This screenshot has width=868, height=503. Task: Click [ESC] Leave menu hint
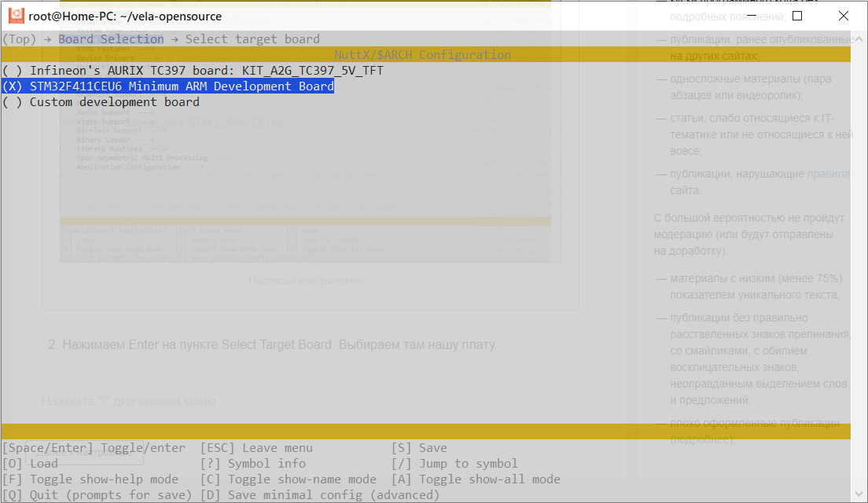pyautogui.click(x=256, y=448)
